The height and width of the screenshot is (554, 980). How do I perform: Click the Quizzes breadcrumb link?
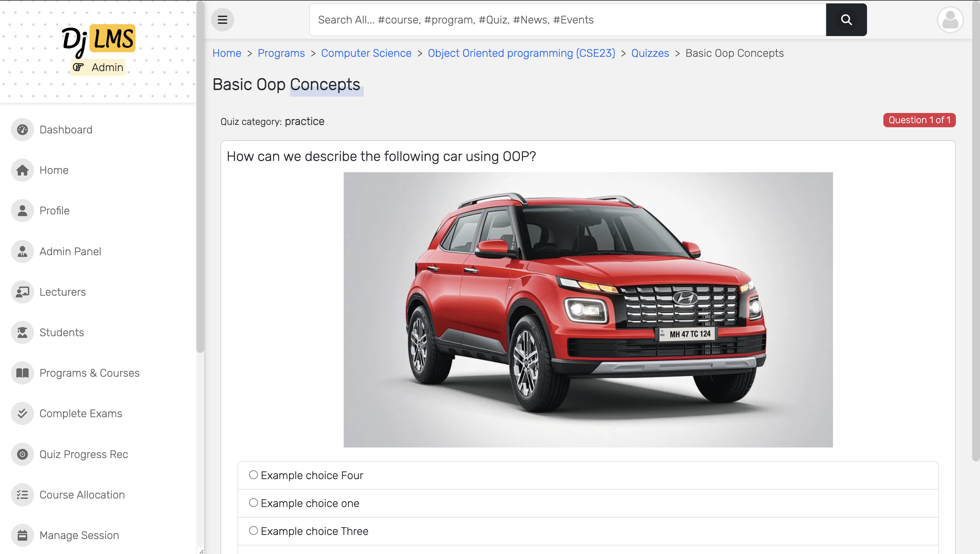point(650,53)
